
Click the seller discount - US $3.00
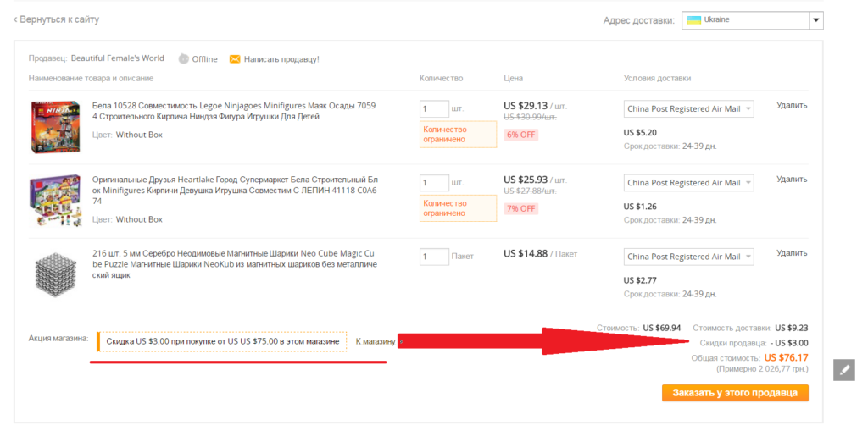(x=789, y=342)
